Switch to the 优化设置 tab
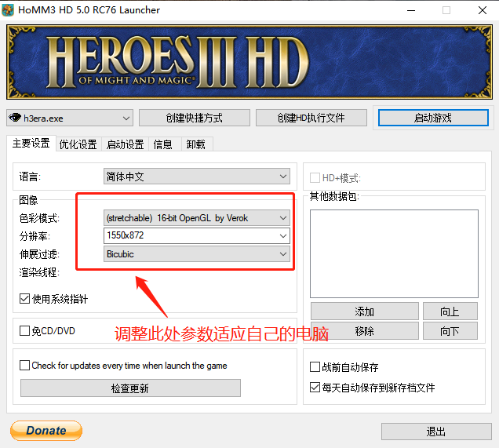 pyautogui.click(x=78, y=144)
